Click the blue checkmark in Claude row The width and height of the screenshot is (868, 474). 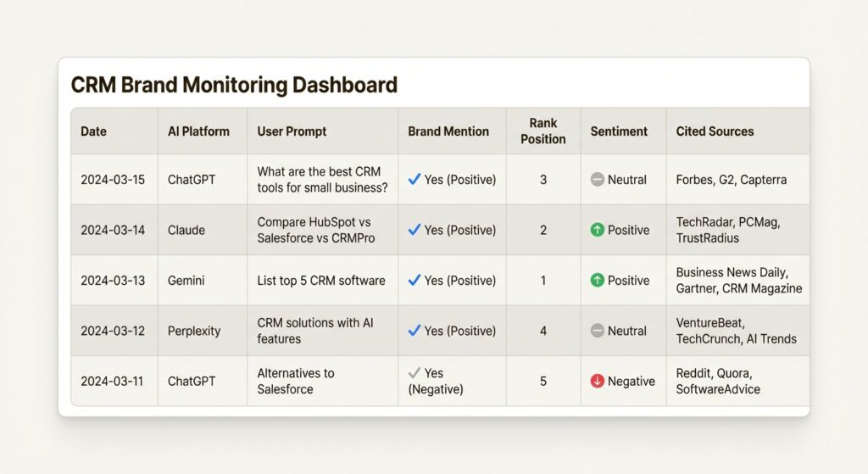pos(415,230)
